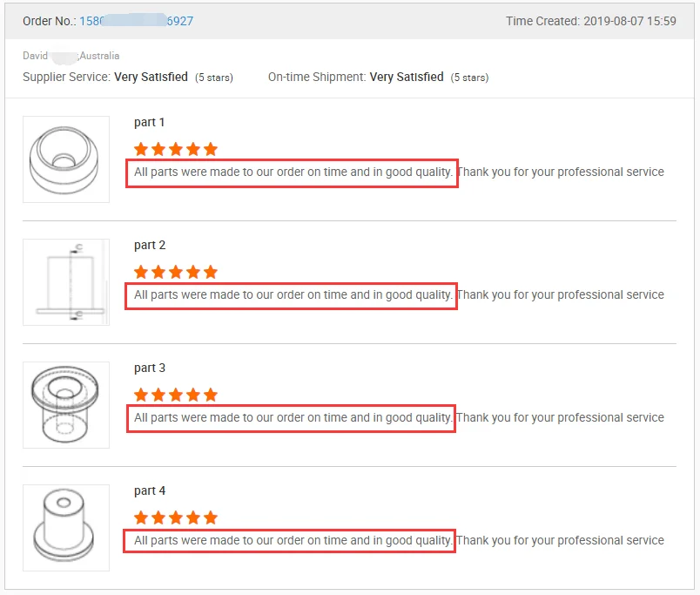Screen dimensions: 700x595
Task: Select the star rating under part 3
Action: click(176, 395)
